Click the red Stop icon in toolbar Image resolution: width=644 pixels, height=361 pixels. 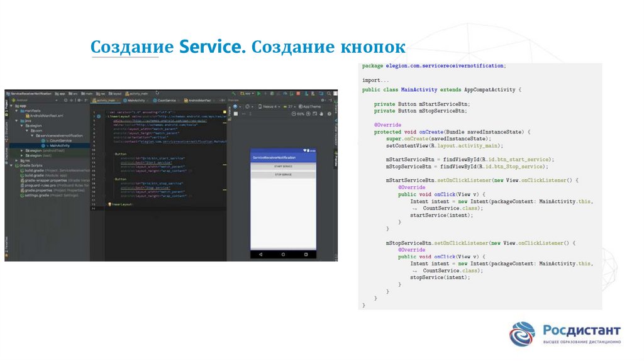pos(298,94)
